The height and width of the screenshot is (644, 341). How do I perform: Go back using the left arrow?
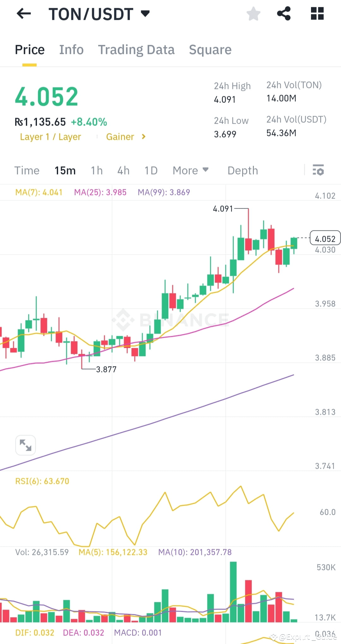click(24, 14)
